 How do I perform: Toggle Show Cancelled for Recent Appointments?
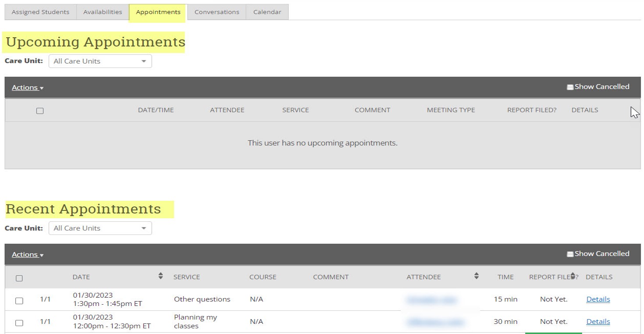click(570, 254)
